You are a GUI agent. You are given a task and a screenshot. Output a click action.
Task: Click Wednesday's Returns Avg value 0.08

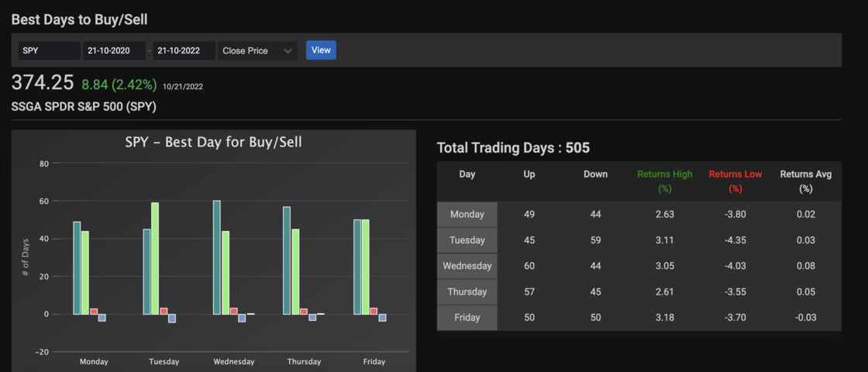pyautogui.click(x=806, y=266)
